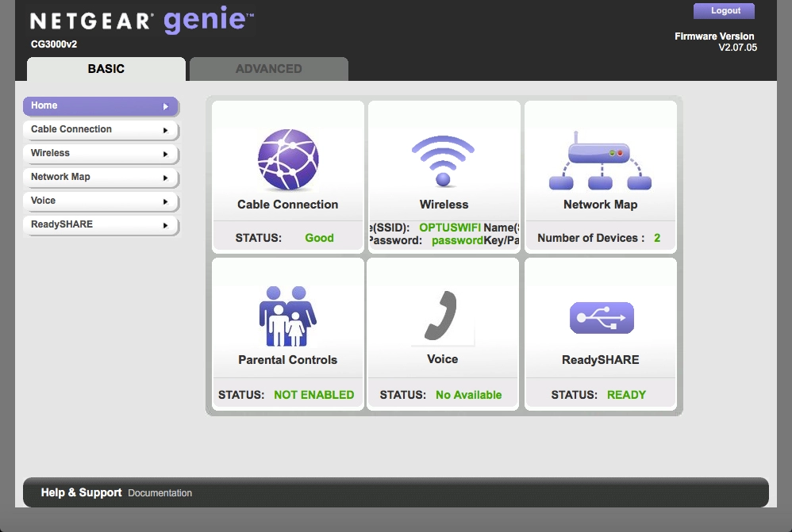Click the Good cable status value
The width and height of the screenshot is (792, 532).
point(319,238)
